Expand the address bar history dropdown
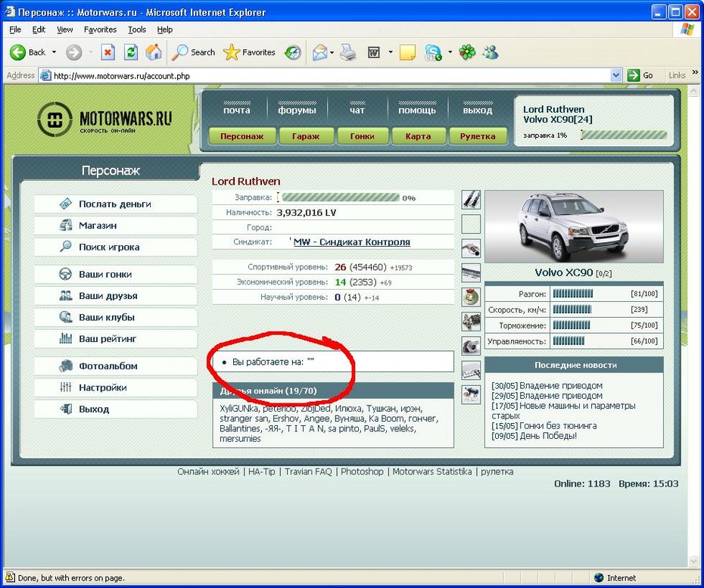 point(616,76)
